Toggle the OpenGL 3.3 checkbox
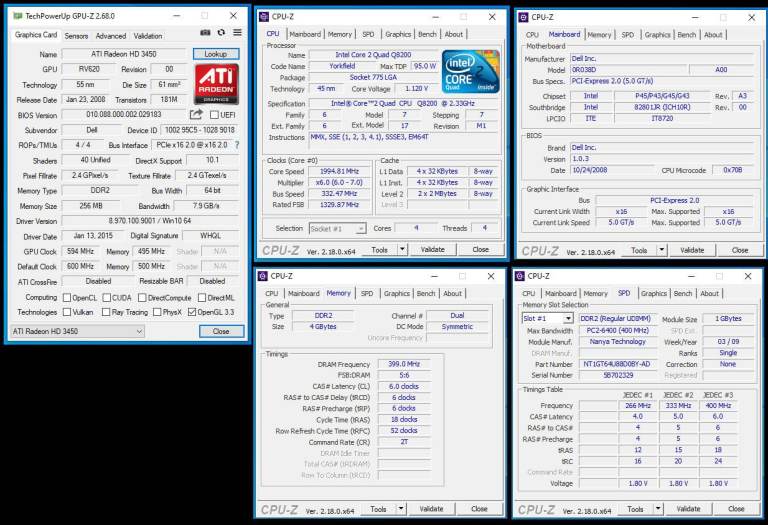 [x=193, y=311]
